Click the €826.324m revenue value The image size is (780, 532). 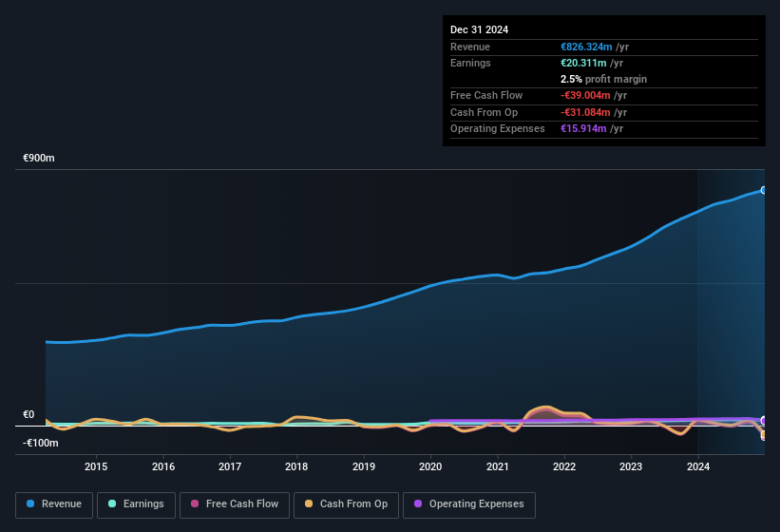586,47
